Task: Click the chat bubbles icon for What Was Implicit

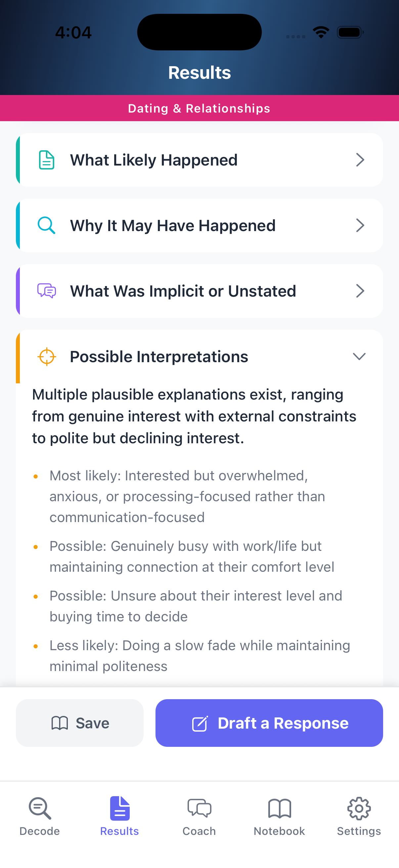Action: tap(46, 290)
